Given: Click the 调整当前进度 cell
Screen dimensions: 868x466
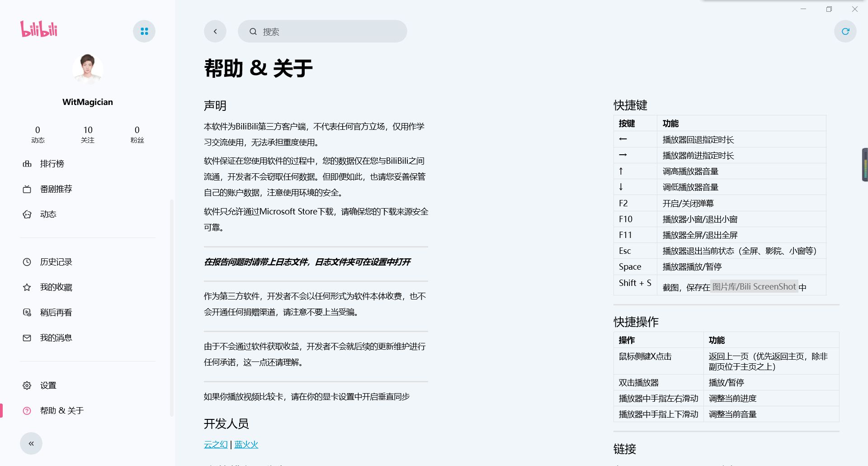Looking at the screenshot, I should (x=771, y=398).
